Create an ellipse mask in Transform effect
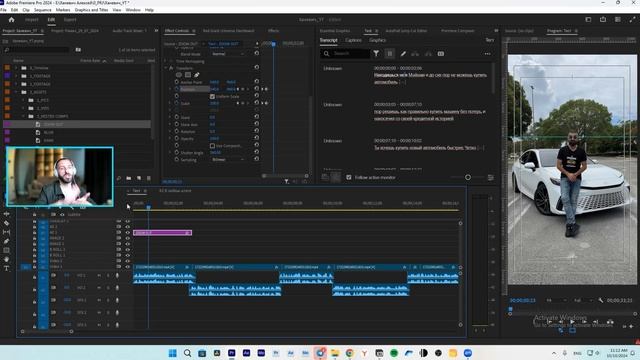The width and height of the screenshot is (640, 360). pos(179,75)
